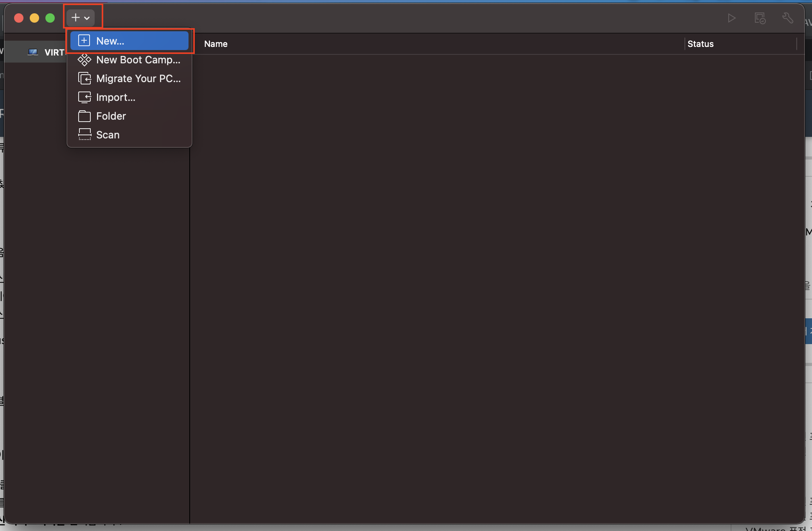Click the wrench Settings icon

[x=787, y=18]
